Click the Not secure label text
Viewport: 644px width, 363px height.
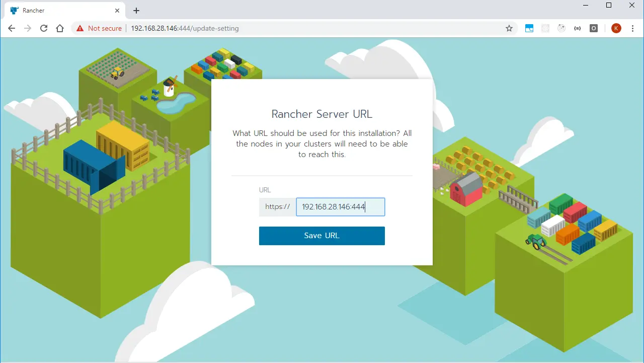[105, 29]
